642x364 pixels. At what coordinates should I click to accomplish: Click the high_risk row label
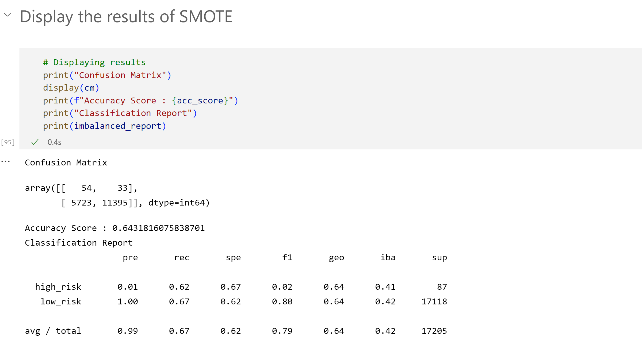[58, 287]
